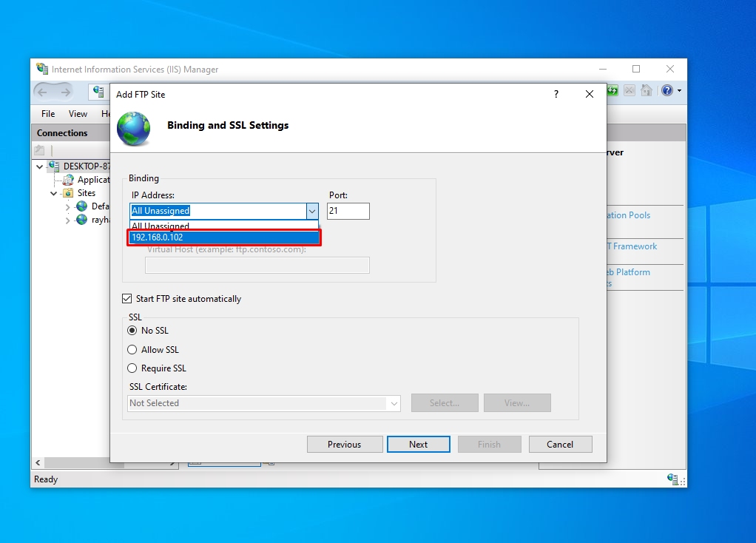Click the forward arrow in IIS Manager toolbar
Image resolution: width=756 pixels, height=543 pixels.
pos(66,92)
